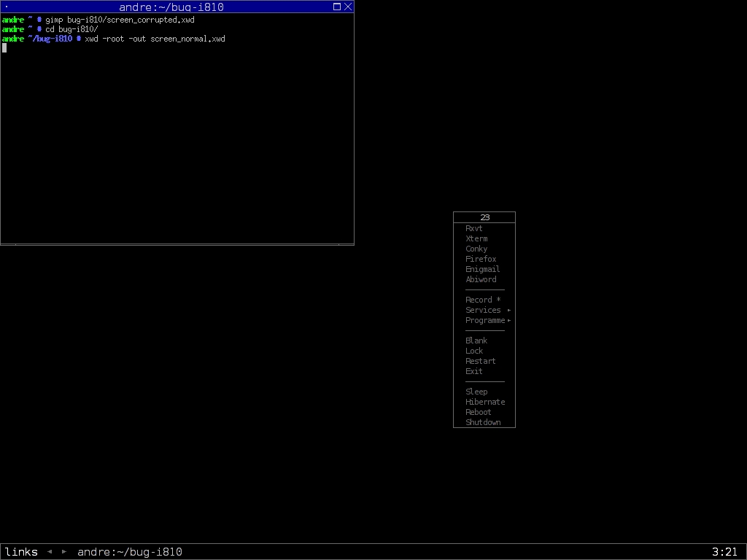Open Enigmail from the menu

click(482, 269)
